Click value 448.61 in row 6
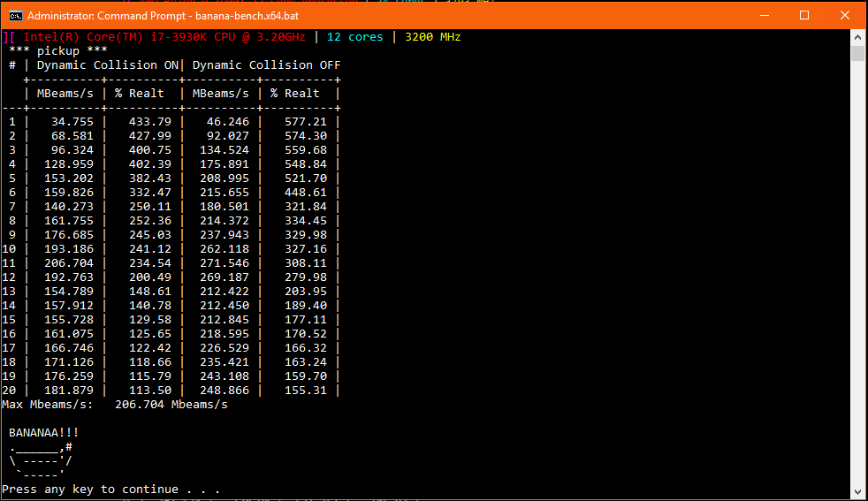 pos(306,193)
